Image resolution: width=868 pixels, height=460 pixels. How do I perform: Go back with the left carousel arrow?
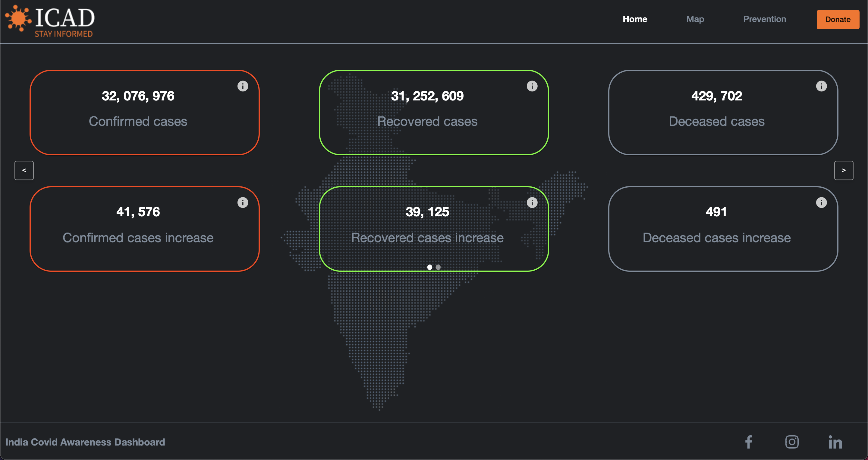(24, 170)
